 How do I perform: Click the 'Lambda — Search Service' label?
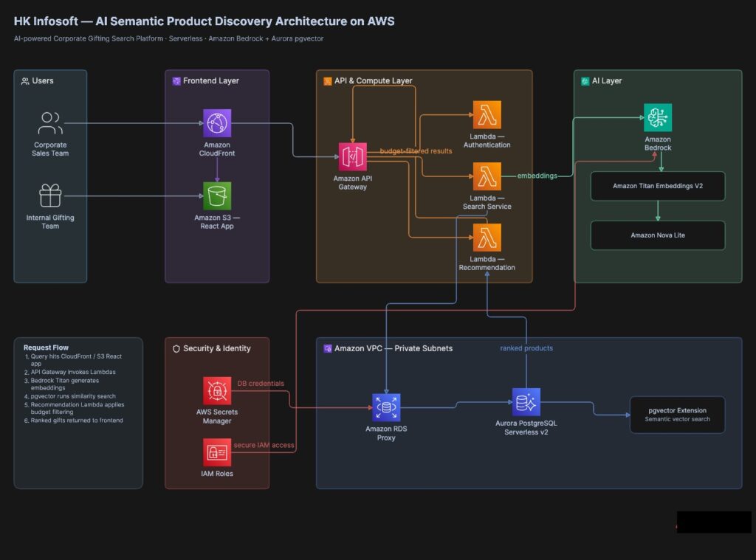(x=487, y=202)
